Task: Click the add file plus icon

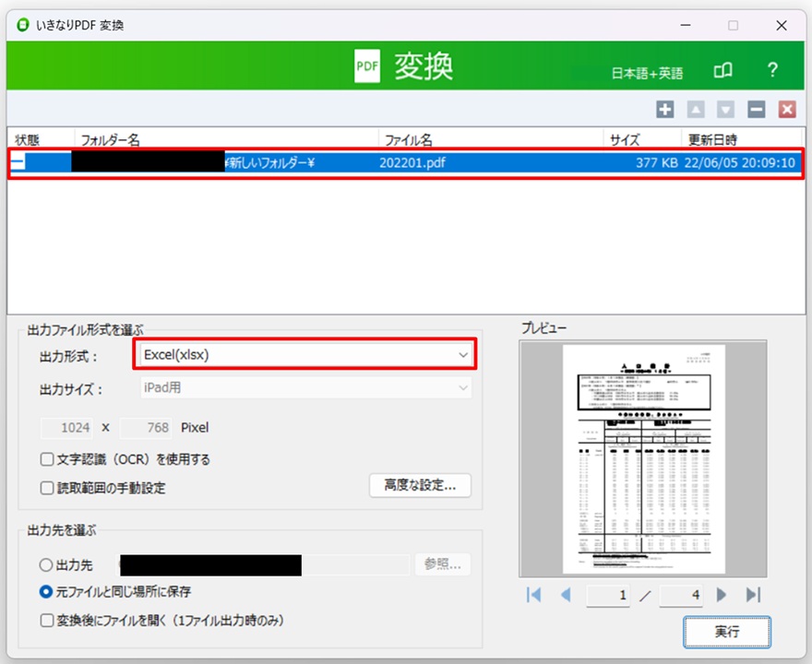Action: (665, 110)
